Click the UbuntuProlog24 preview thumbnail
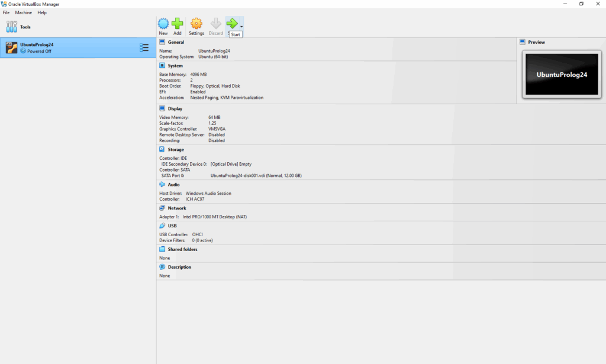Screen dimensions: 606x364 [562, 74]
